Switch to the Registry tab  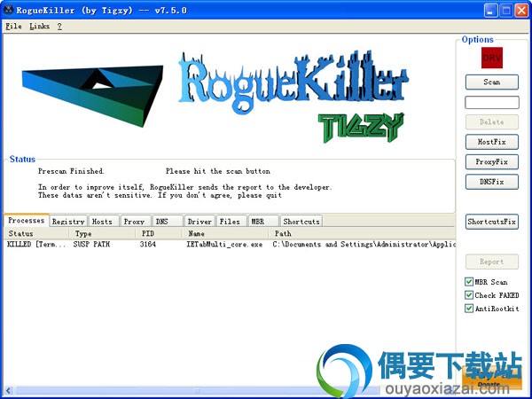click(68, 221)
